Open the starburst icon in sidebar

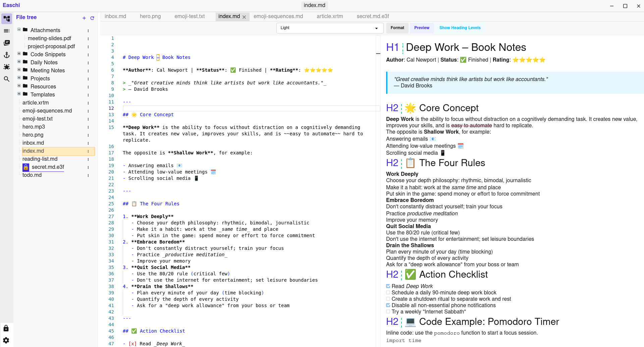point(7,67)
